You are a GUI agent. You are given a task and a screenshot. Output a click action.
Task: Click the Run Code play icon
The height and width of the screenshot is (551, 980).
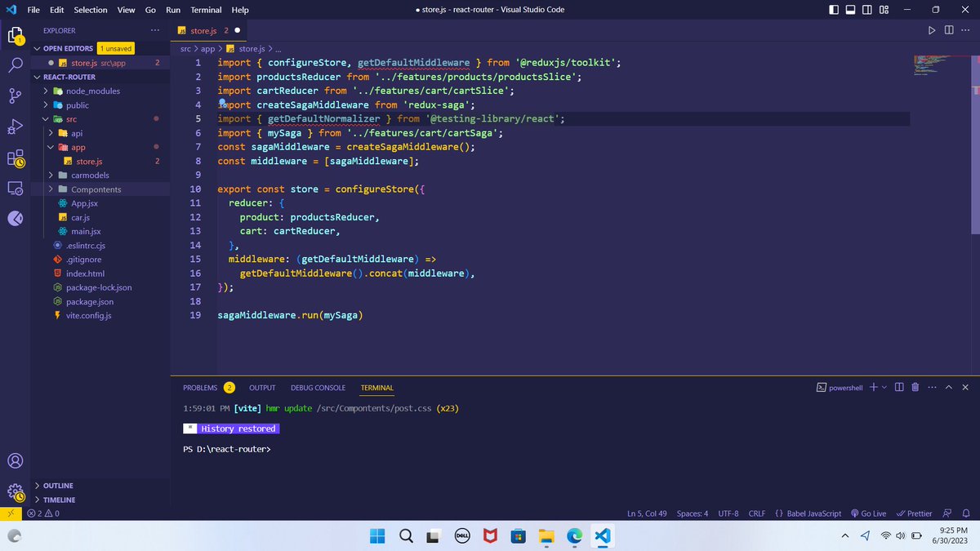coord(932,30)
